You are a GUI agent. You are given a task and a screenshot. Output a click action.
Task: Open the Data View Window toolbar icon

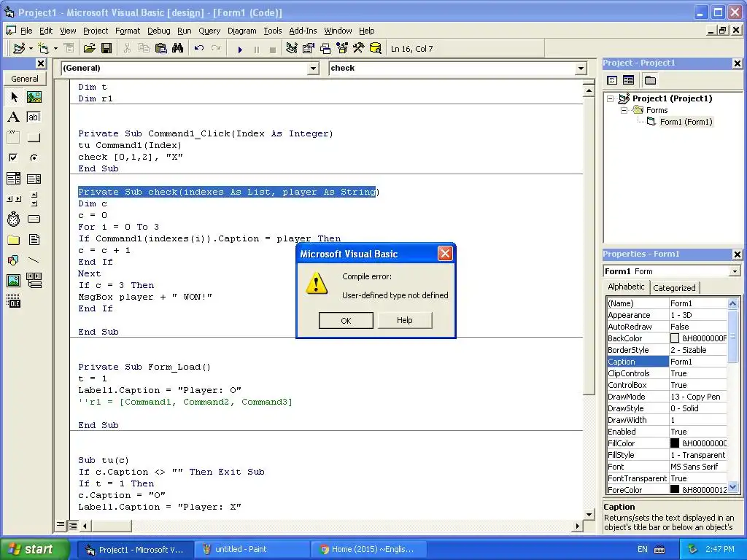(x=376, y=48)
